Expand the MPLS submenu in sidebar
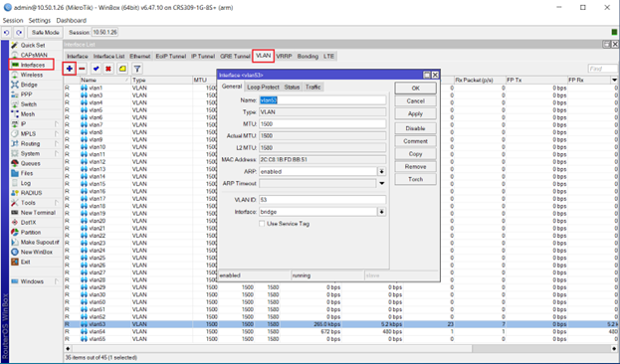The width and height of the screenshot is (620, 364). coord(56,134)
